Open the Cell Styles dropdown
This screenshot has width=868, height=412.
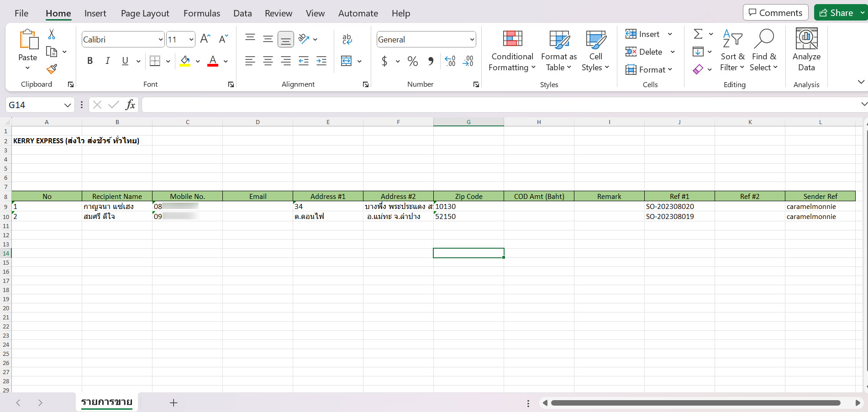point(596,50)
